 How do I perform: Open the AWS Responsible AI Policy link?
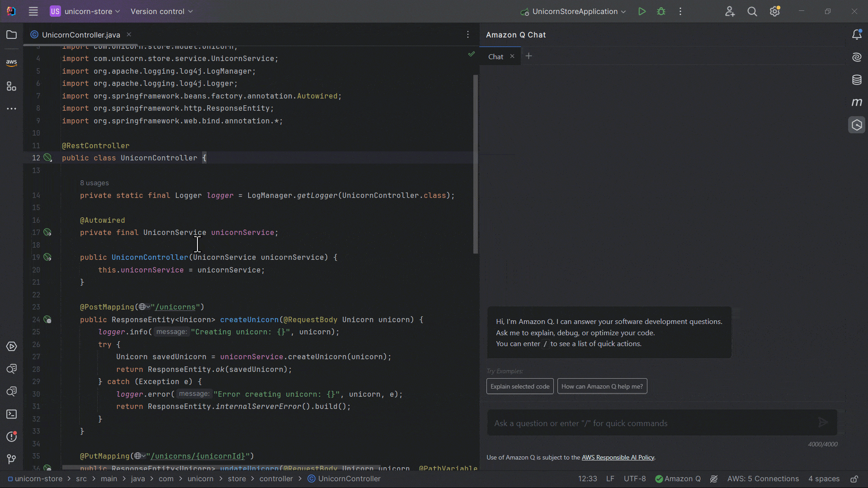click(618, 457)
